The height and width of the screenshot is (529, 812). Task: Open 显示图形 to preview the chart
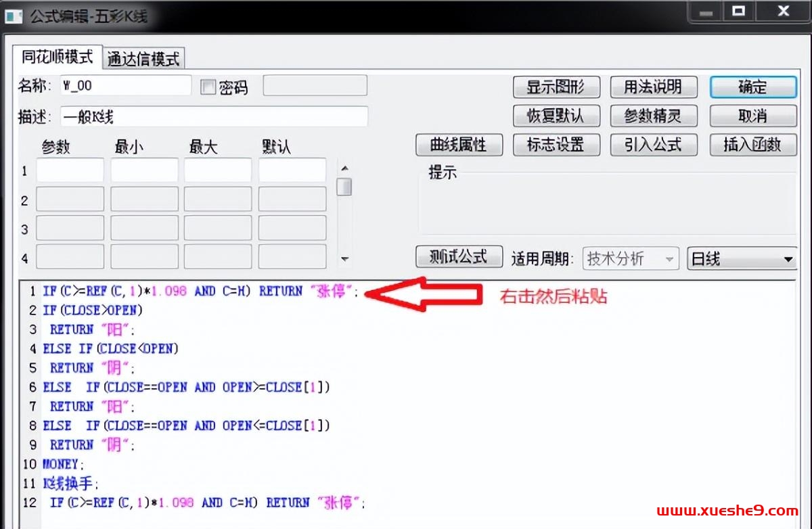556,87
